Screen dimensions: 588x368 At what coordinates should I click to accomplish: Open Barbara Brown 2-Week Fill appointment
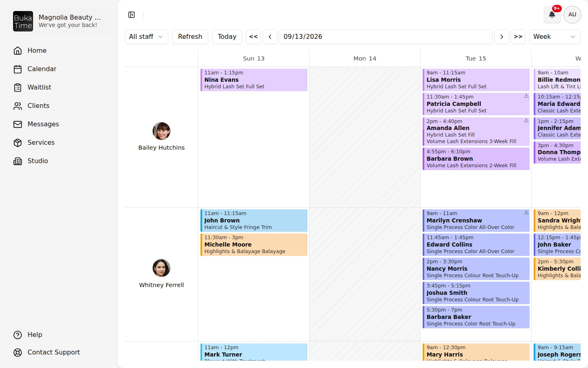click(x=476, y=159)
